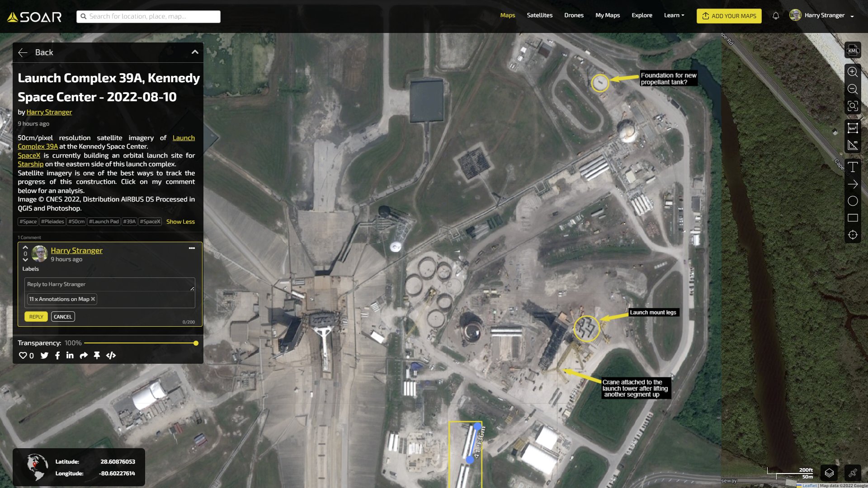Click the embed code icon
The height and width of the screenshot is (488, 868).
[x=111, y=356]
